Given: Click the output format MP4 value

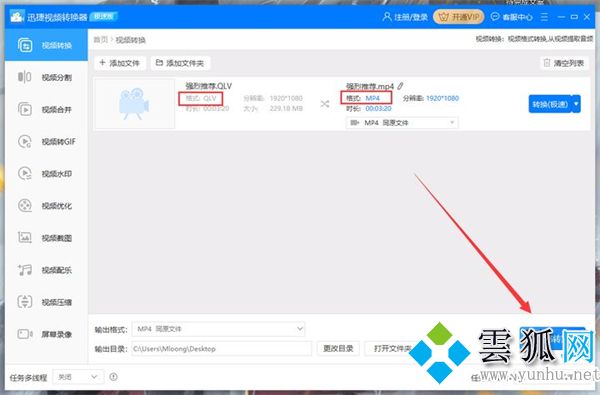Looking at the screenshot, I should [372, 98].
